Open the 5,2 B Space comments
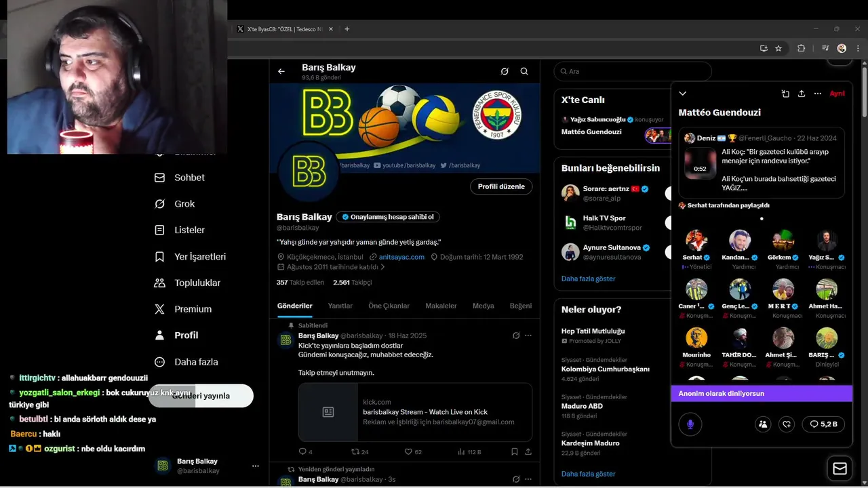Screen dimensions: 868x488 823,424
